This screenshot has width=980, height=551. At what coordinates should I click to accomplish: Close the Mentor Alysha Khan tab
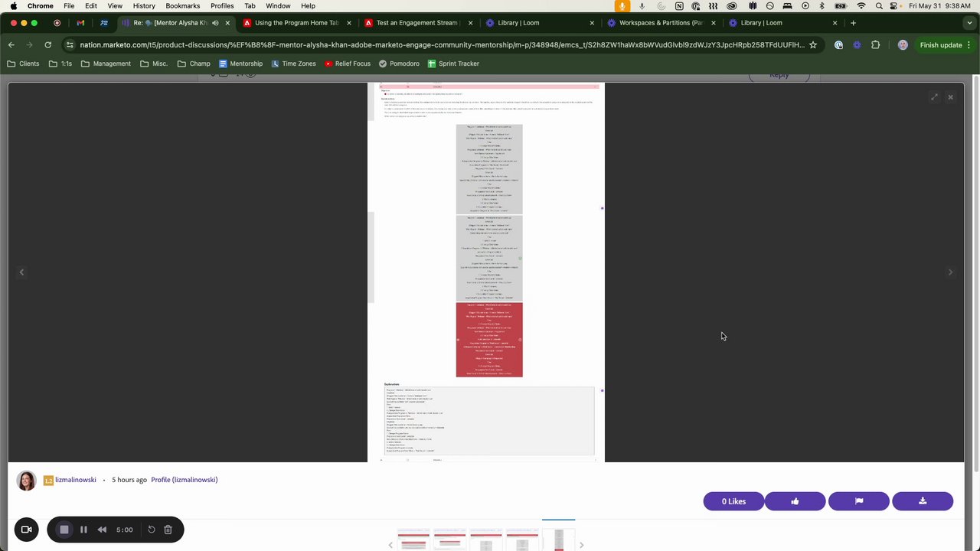point(227,23)
